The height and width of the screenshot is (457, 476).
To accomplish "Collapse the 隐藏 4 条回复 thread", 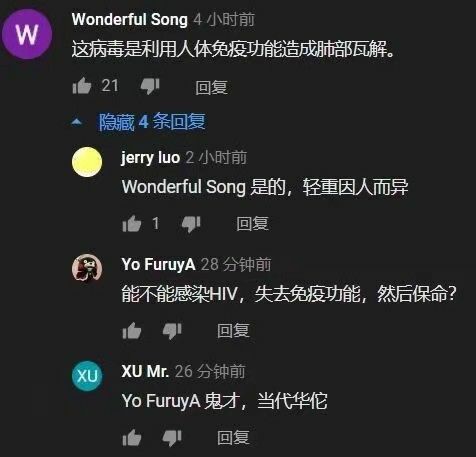I will (152, 122).
